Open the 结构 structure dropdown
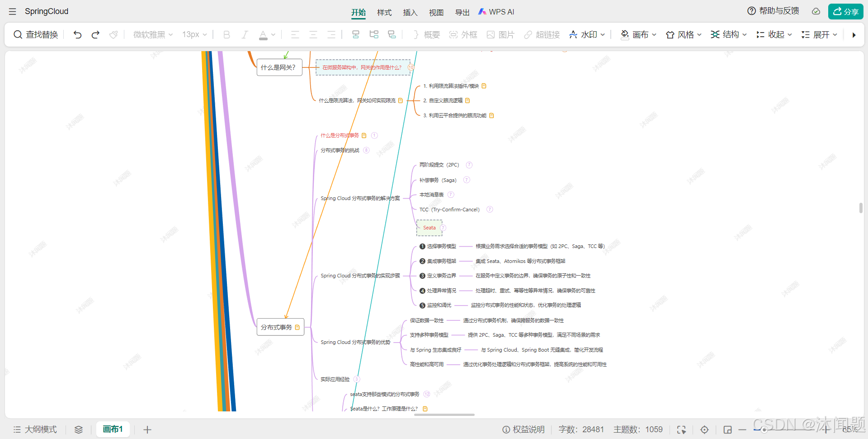 (x=729, y=35)
